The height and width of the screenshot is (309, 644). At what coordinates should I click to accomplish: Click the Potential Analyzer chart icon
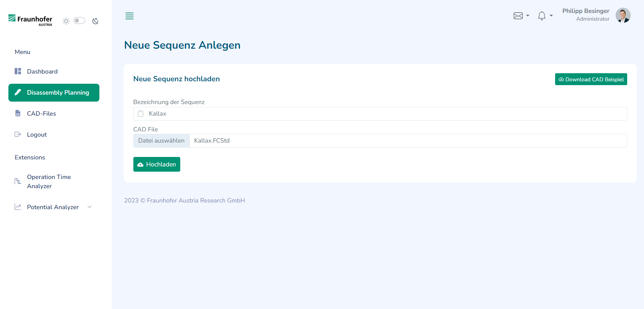click(x=18, y=207)
